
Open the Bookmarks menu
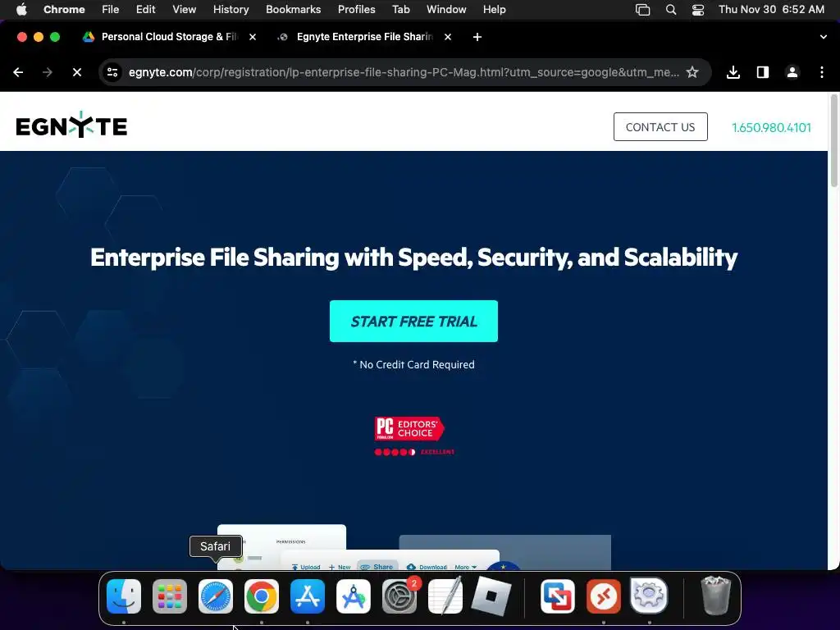tap(293, 10)
